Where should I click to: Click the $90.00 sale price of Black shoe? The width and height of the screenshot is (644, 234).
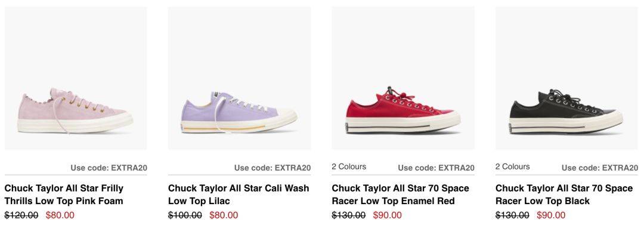[x=551, y=215]
